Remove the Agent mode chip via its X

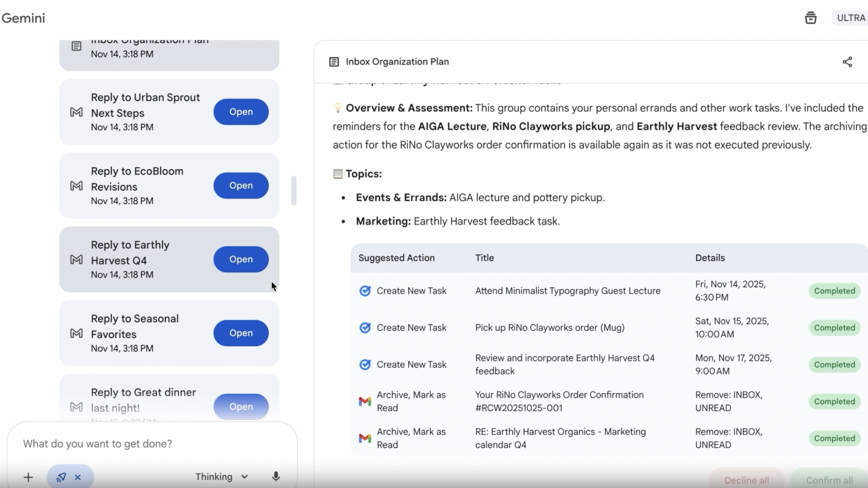tap(78, 477)
